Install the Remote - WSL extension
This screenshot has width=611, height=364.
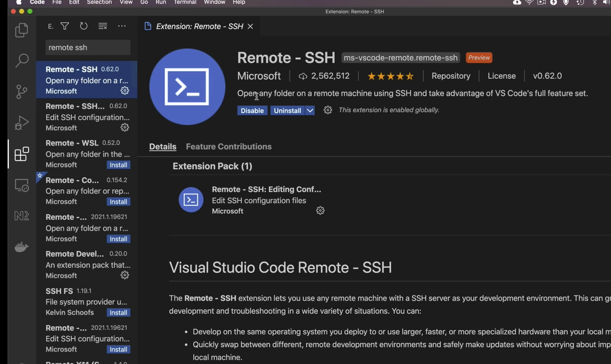coord(118,165)
